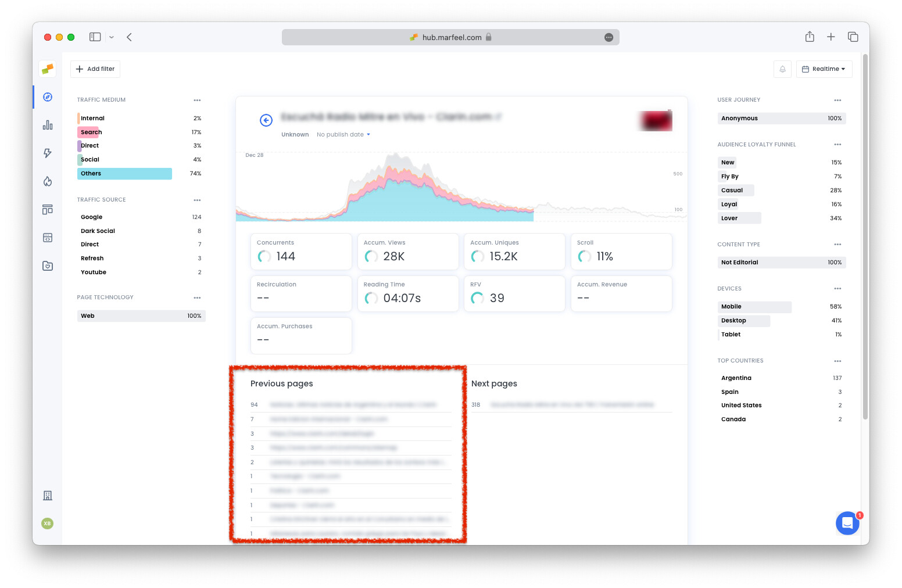Click the lightning bolt sidebar icon
The width and height of the screenshot is (902, 588).
47,153
